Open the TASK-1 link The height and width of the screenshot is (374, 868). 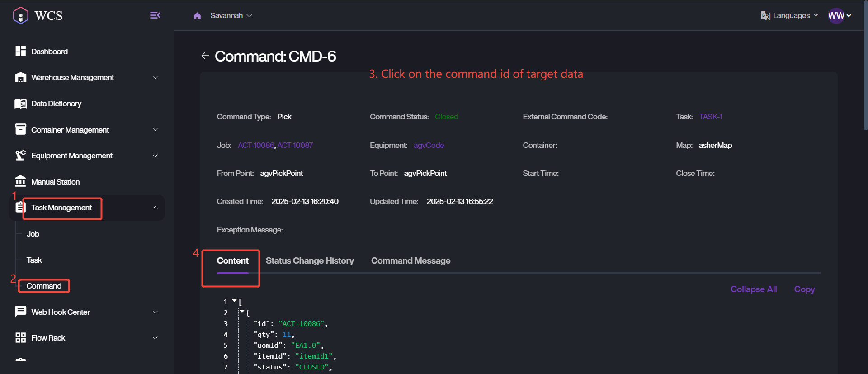point(710,117)
